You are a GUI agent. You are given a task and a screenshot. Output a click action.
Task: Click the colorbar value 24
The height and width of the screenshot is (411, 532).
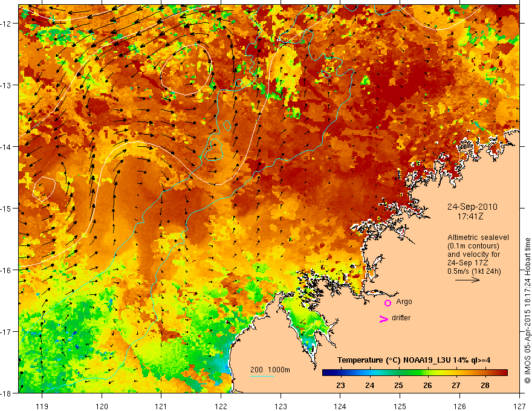(x=370, y=385)
